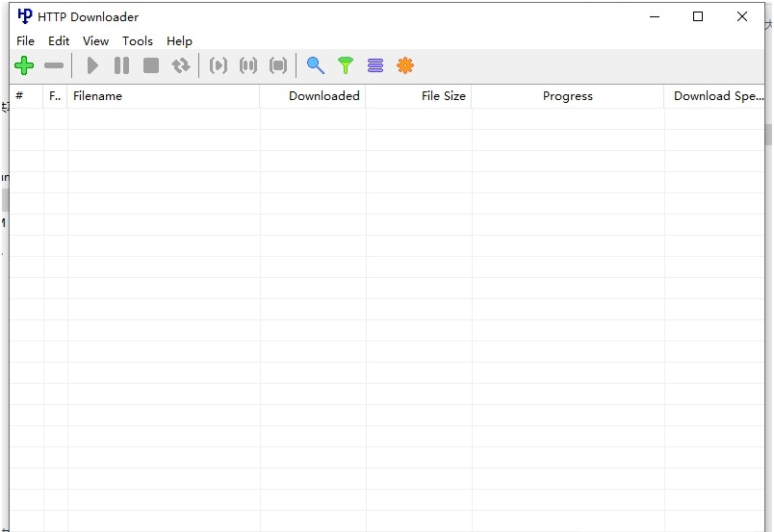This screenshot has height=532, width=774.
Task: Open the Tools menu
Action: click(x=138, y=41)
